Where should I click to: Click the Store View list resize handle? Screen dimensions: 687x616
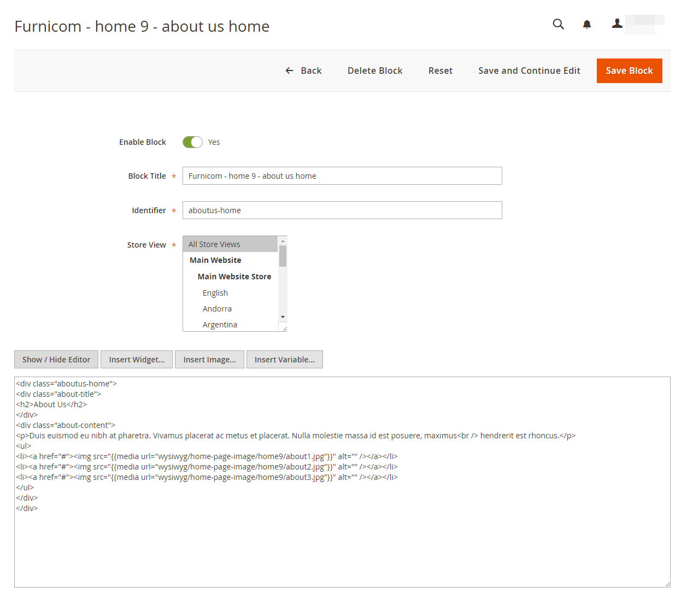point(284,328)
